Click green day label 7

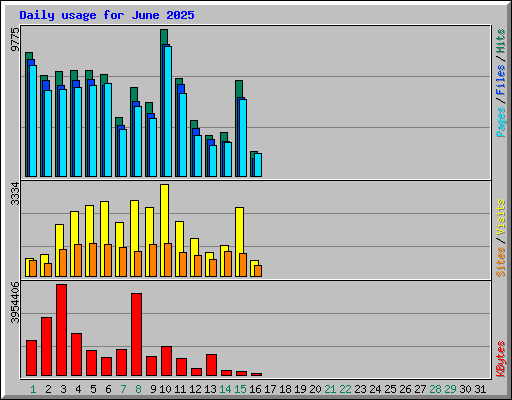123,389
